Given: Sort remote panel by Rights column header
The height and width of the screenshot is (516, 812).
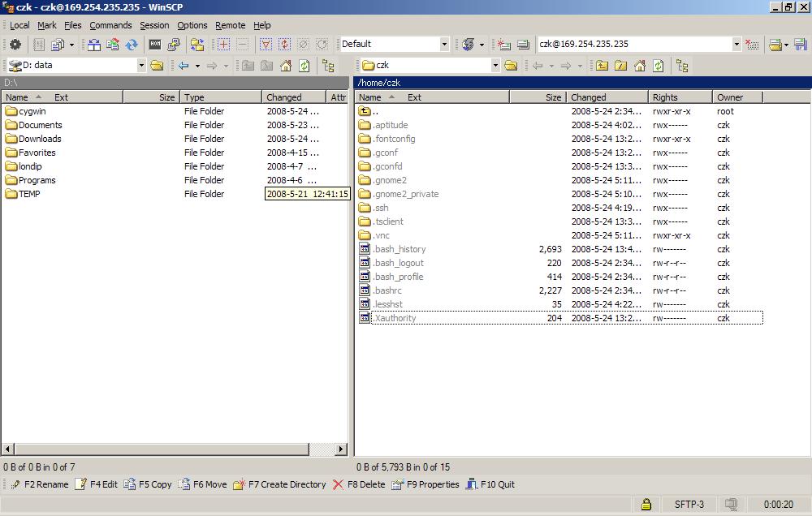Looking at the screenshot, I should click(680, 97).
